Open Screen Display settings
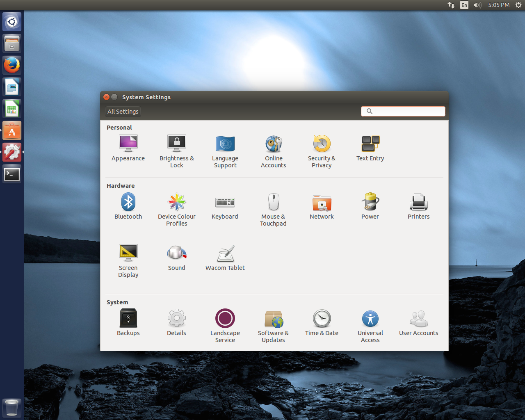Viewport: 525px width, 420px height. [128, 261]
